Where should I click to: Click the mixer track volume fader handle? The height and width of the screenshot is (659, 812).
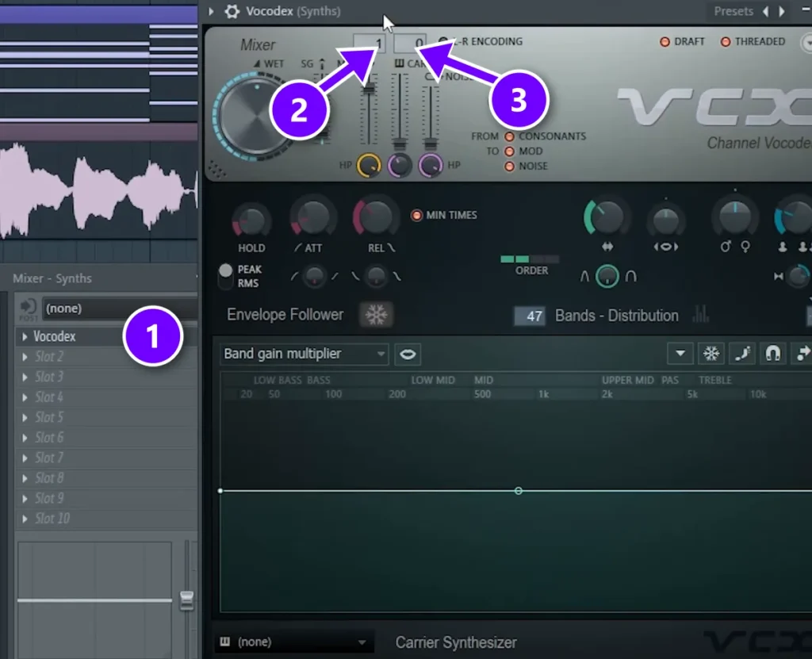[186, 600]
